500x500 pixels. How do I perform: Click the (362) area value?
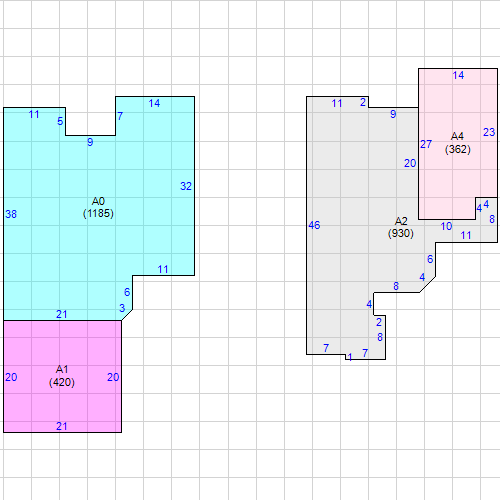click(458, 149)
